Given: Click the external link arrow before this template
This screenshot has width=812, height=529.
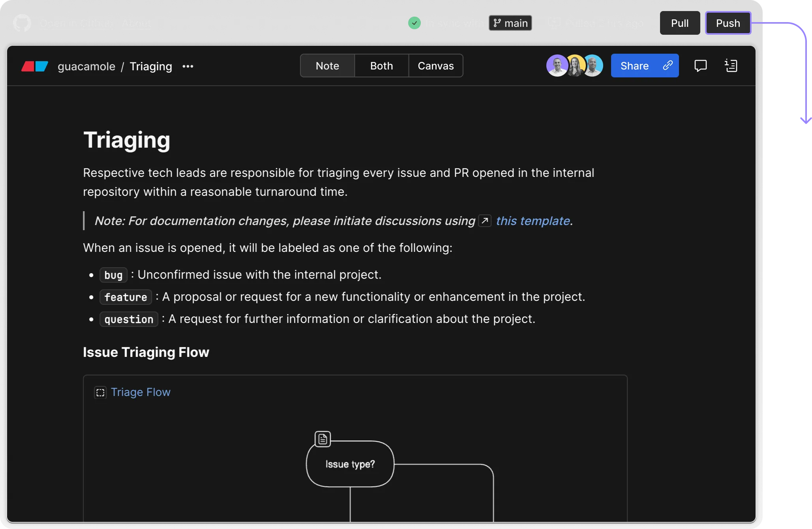Looking at the screenshot, I should tap(484, 221).
